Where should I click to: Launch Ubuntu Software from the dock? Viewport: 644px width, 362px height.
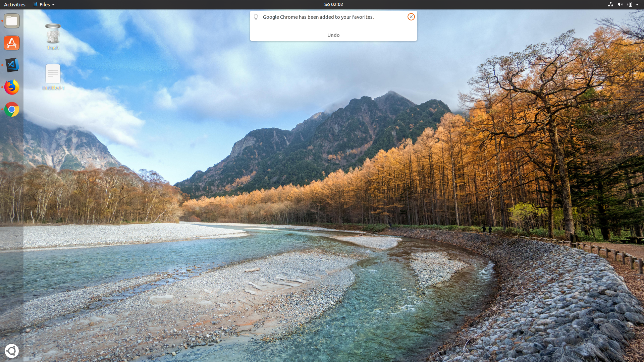click(x=12, y=43)
